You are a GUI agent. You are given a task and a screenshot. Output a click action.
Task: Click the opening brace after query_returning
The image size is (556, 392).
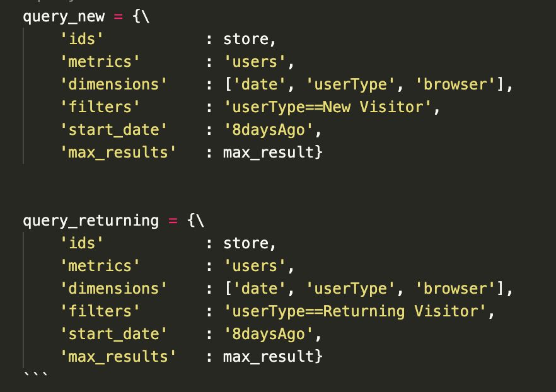(x=192, y=221)
